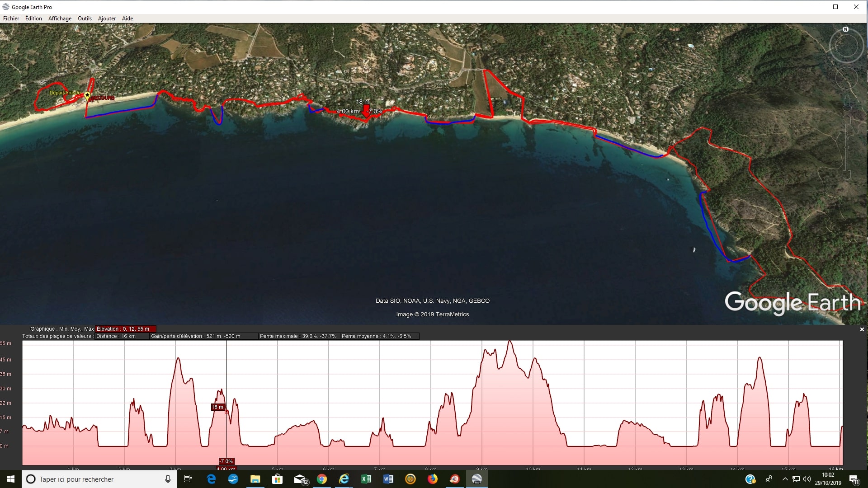Click the help question mark tray icon

(x=750, y=479)
